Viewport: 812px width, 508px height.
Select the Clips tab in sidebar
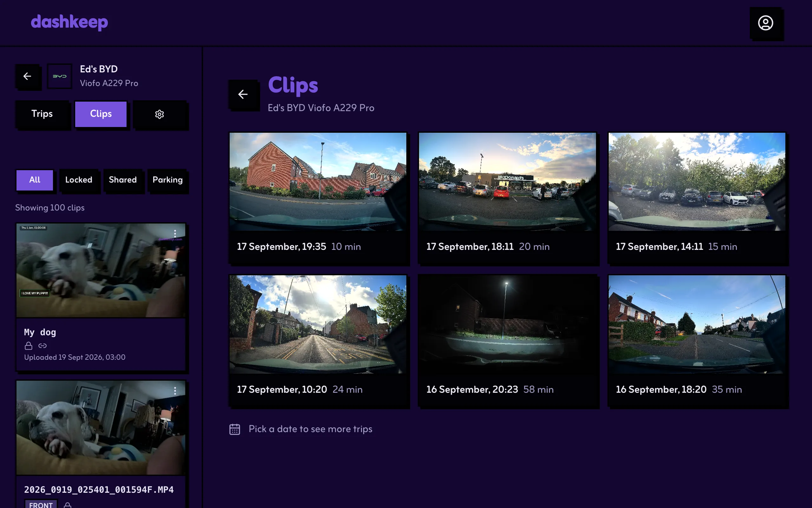[x=101, y=114]
